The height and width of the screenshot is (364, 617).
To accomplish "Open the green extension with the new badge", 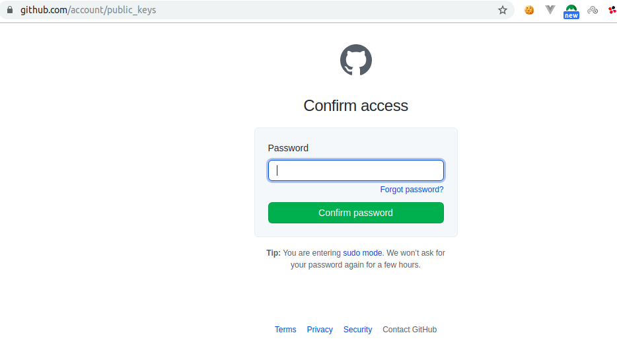I will pos(571,11).
